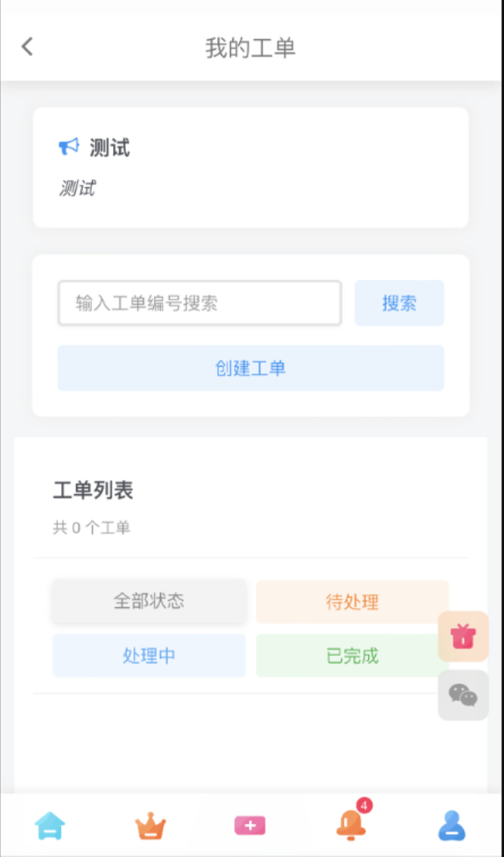The height and width of the screenshot is (857, 504).
Task: Open the floating gift box icon
Action: [463, 636]
